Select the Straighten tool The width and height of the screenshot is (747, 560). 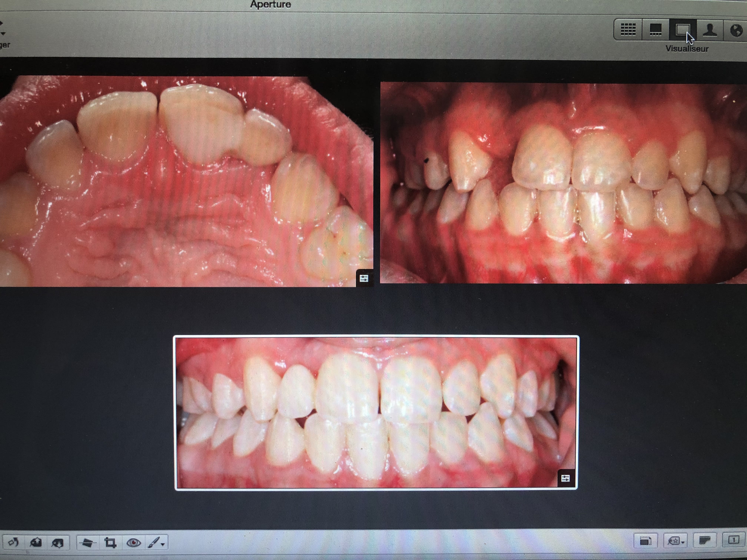87,543
